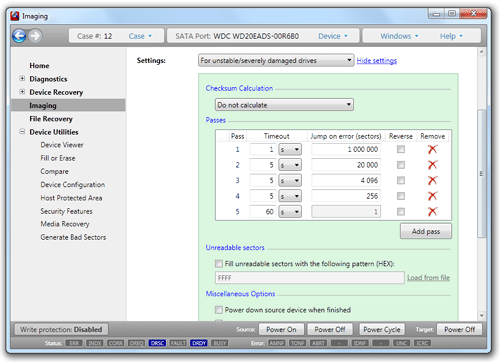
Task: Remove pass 1 with red X
Action: tap(432, 149)
